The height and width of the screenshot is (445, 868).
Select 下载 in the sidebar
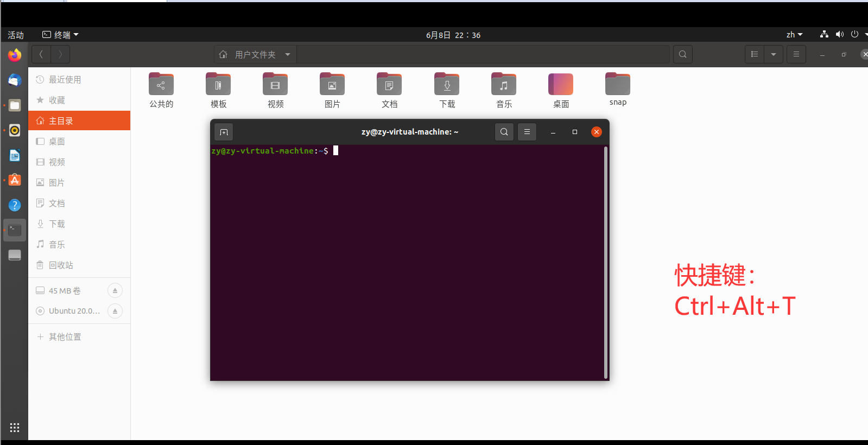pyautogui.click(x=79, y=224)
